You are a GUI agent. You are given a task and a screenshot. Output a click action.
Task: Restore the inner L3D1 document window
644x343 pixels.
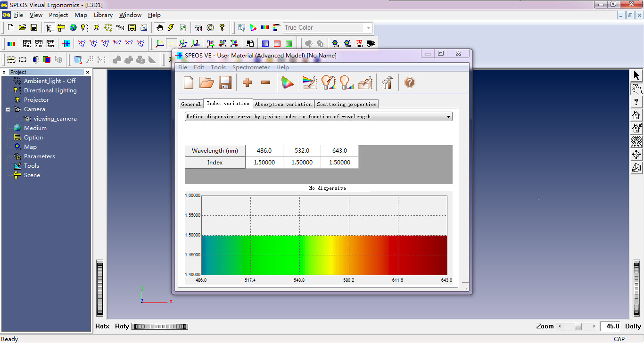pyautogui.click(x=630, y=15)
